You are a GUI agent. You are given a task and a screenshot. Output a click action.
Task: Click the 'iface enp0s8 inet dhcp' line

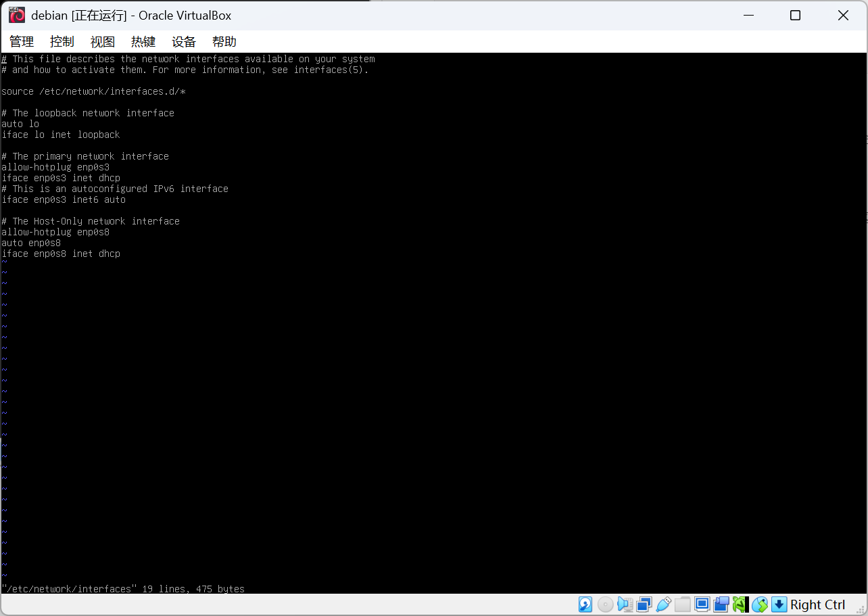pos(61,254)
